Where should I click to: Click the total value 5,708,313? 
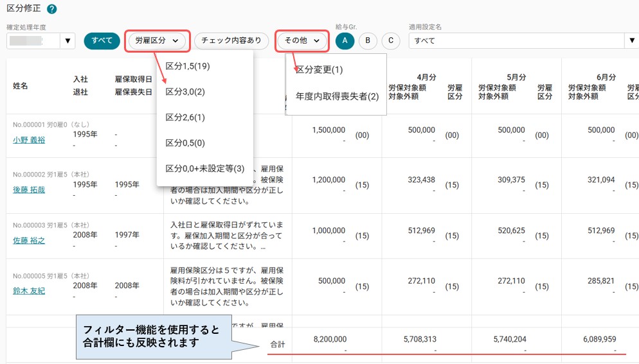420,339
